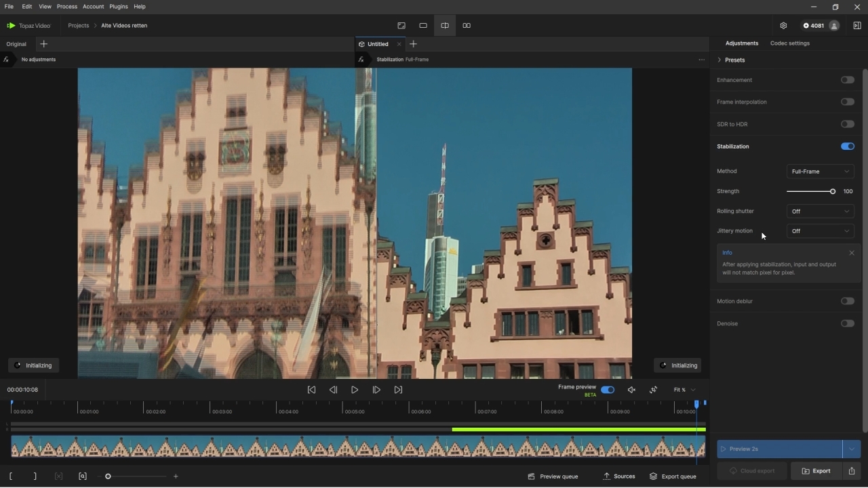The image size is (868, 488).
Task: Switch to single view layout icon
Action: [x=423, y=26]
